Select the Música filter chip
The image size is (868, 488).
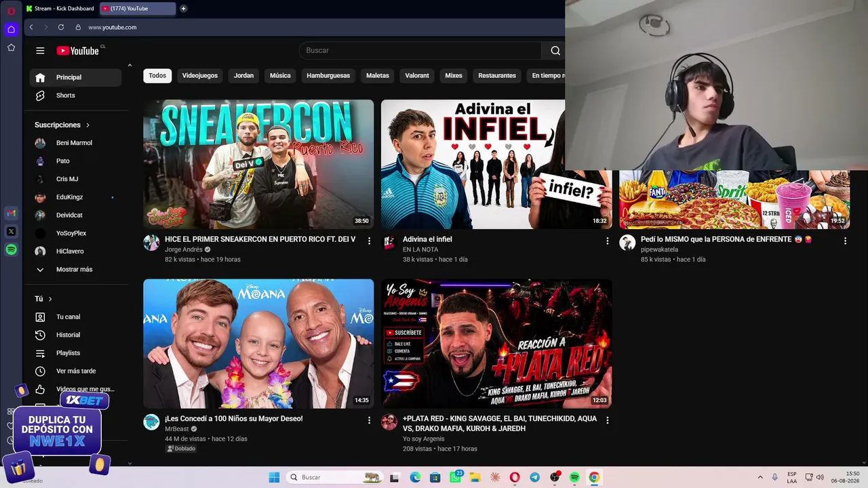280,76
